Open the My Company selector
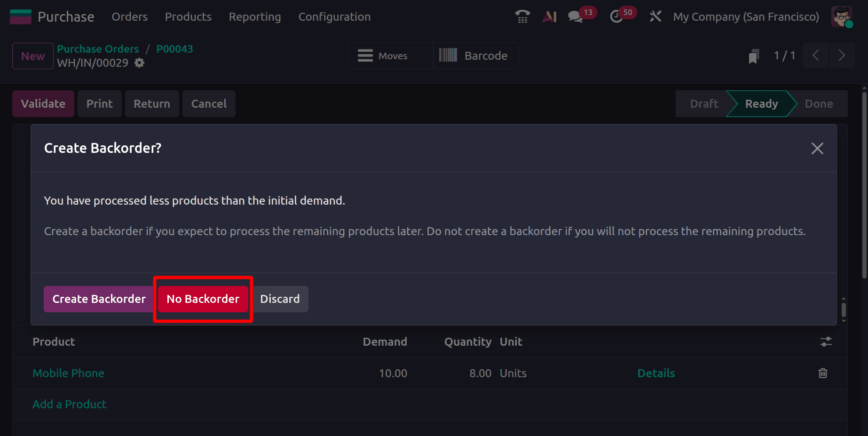 pyautogui.click(x=746, y=16)
